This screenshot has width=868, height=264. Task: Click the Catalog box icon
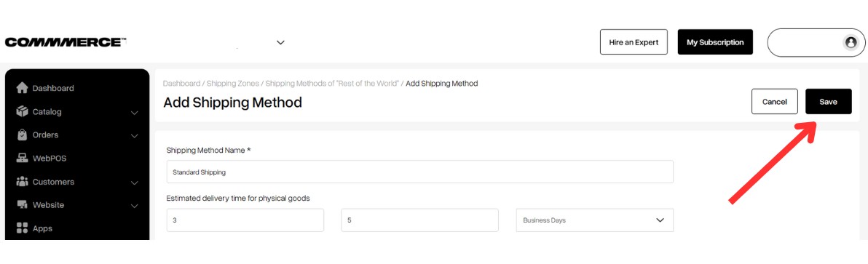coord(22,111)
